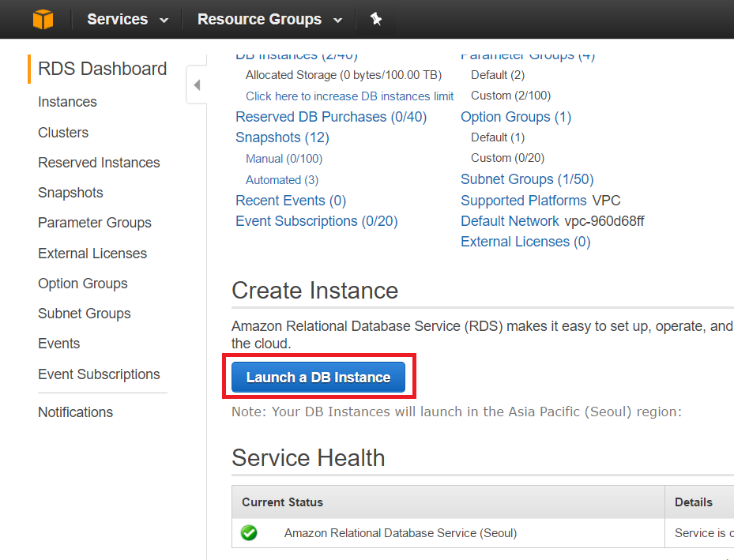The image size is (734, 560).
Task: Collapse the sidebar with the arrow
Action: coord(197,85)
